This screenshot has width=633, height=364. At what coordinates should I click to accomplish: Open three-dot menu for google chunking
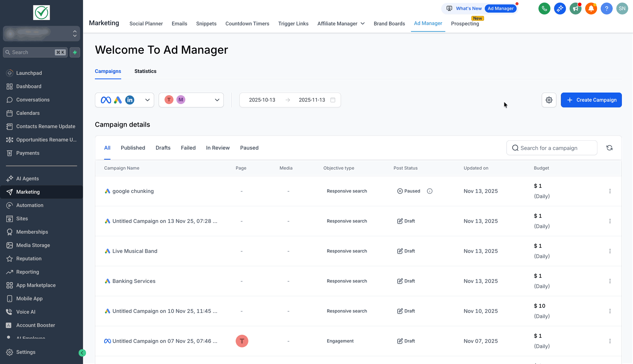point(610,191)
